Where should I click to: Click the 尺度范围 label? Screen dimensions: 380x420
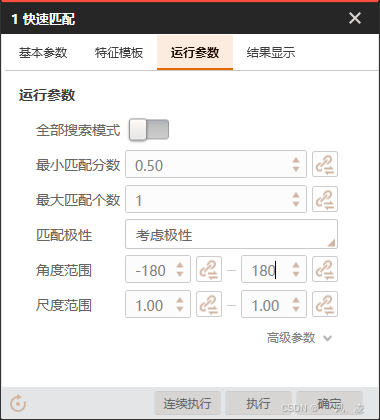(64, 305)
